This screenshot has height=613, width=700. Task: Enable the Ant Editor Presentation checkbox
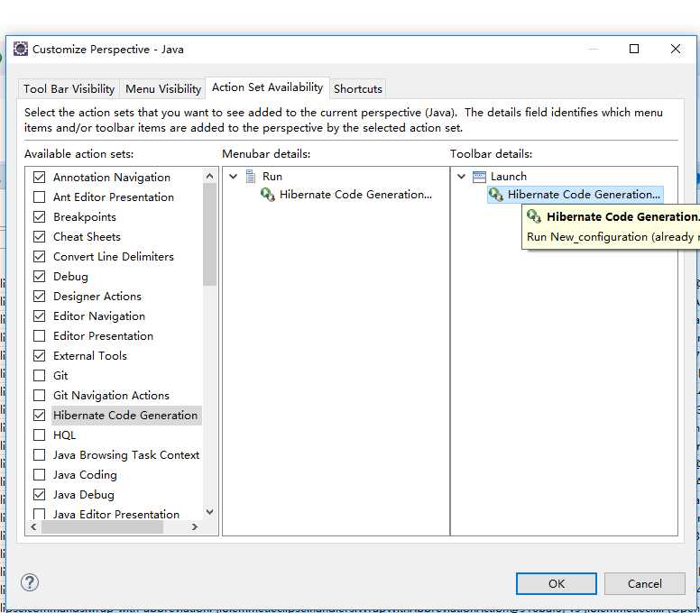tap(40, 197)
